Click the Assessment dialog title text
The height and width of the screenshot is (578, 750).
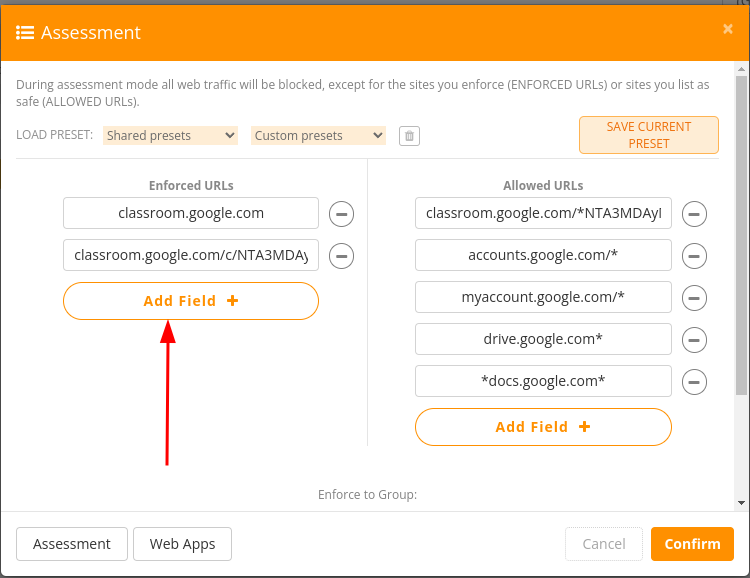(91, 33)
